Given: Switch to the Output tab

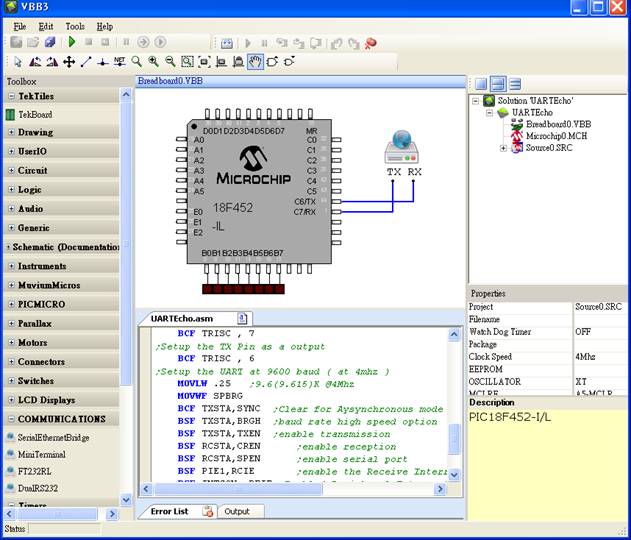Looking at the screenshot, I should (237, 511).
